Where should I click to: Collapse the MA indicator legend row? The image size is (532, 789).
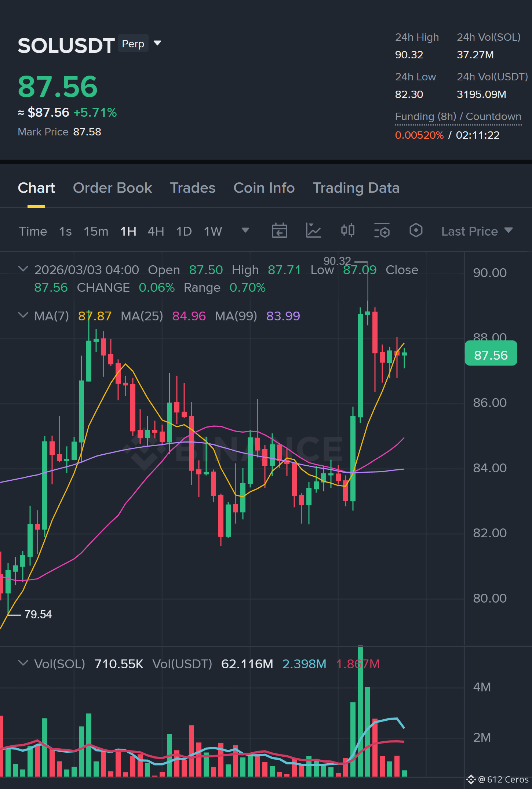[23, 315]
